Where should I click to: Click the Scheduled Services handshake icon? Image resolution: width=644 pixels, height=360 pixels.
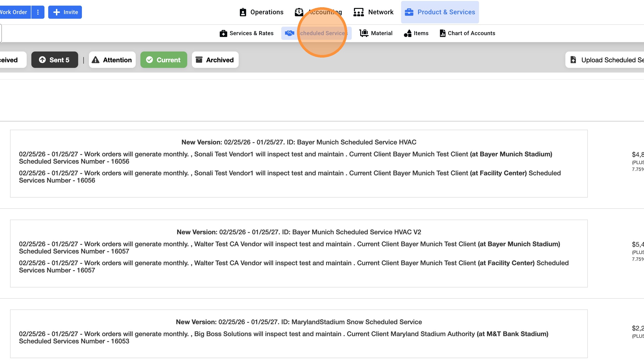pyautogui.click(x=289, y=33)
